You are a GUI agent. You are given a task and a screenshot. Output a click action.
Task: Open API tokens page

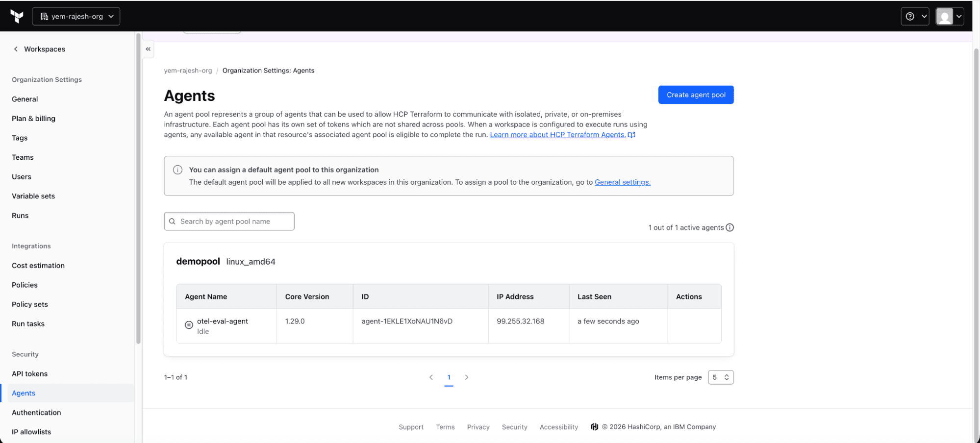30,374
